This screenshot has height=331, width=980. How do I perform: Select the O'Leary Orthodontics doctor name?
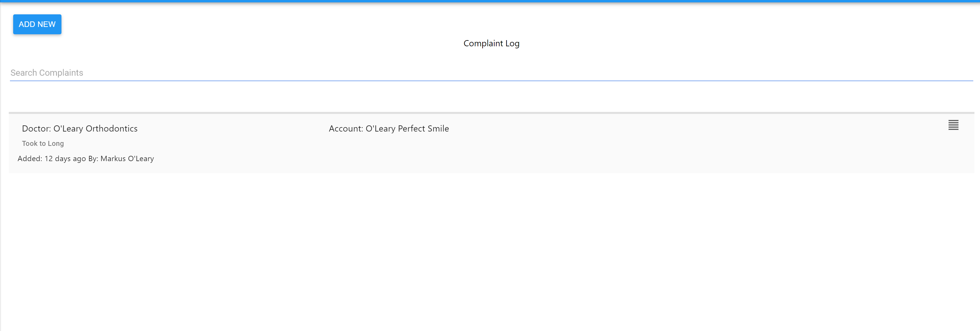pos(95,129)
